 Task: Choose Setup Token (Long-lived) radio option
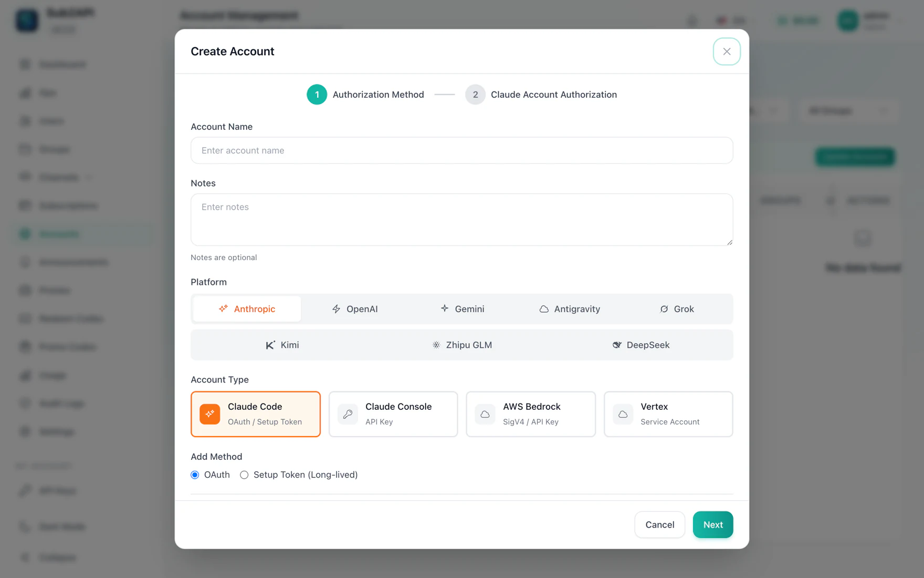(244, 475)
